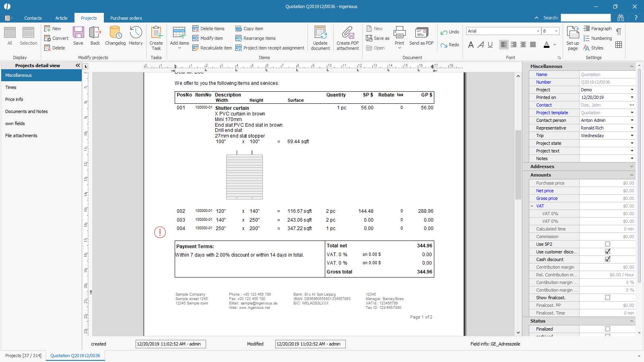Open the Arial font name dropdown
The width and height of the screenshot is (644, 362).
tap(538, 31)
